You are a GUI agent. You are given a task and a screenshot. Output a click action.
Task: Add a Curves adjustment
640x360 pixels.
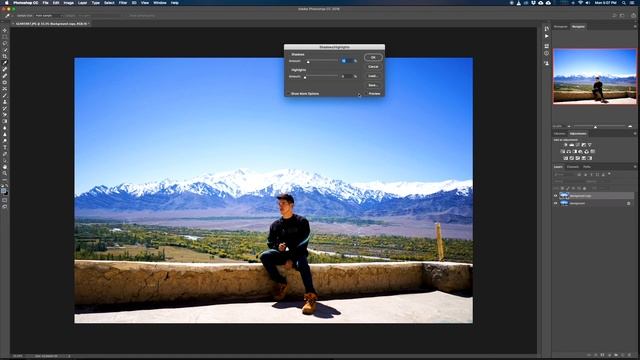point(578,145)
